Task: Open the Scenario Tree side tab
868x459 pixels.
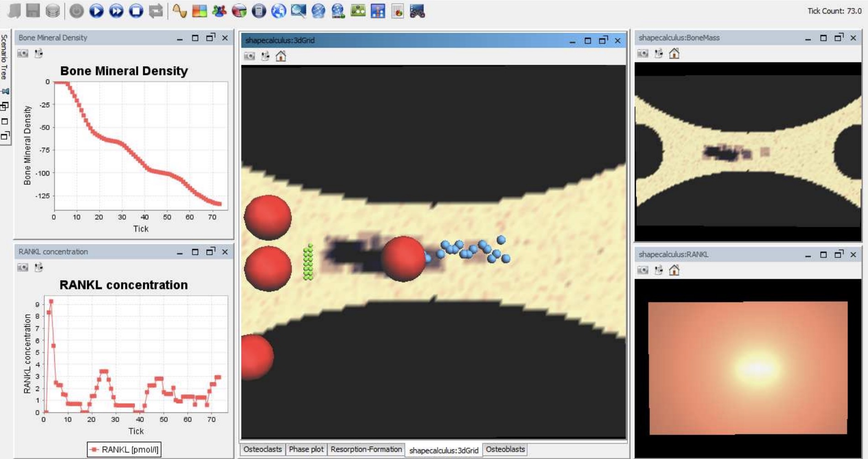Action: click(x=4, y=57)
